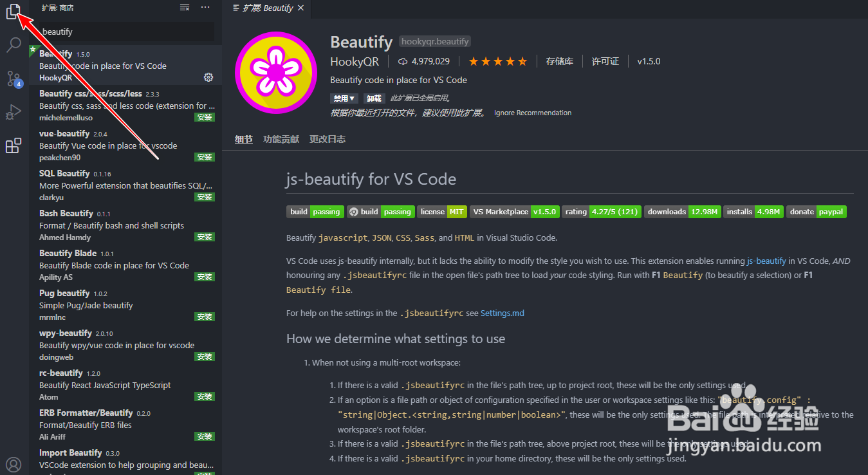Click the gear icon for Beautify extension
This screenshot has width=868, height=475.
pyautogui.click(x=208, y=77)
